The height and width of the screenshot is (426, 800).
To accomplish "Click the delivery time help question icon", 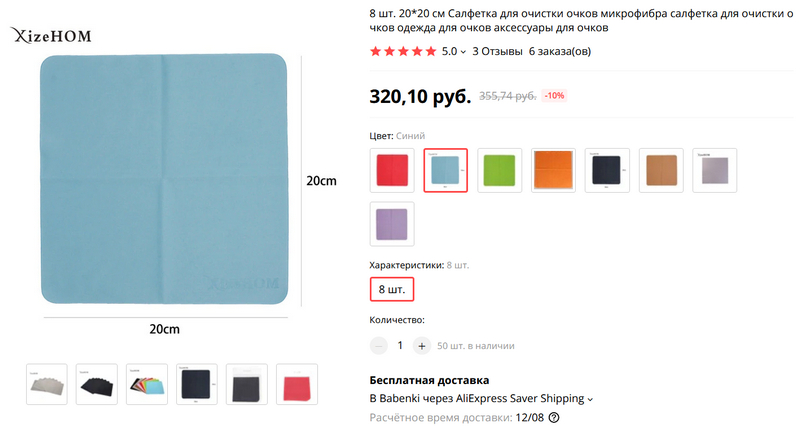I will click(x=553, y=418).
